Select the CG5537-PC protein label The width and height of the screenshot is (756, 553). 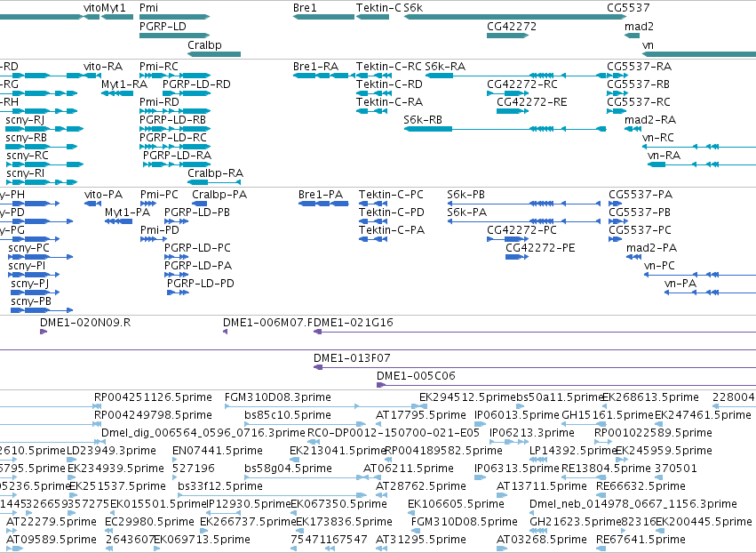coord(640,230)
